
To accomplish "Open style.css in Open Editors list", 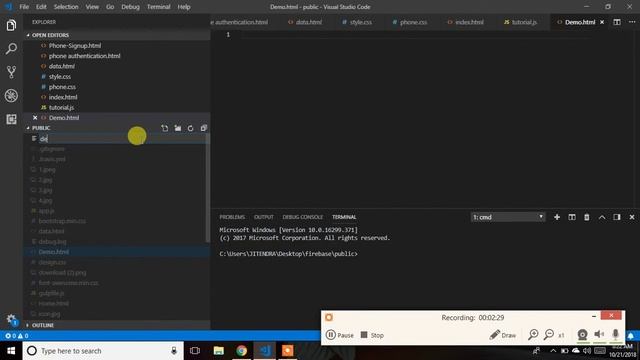I will point(60,77).
